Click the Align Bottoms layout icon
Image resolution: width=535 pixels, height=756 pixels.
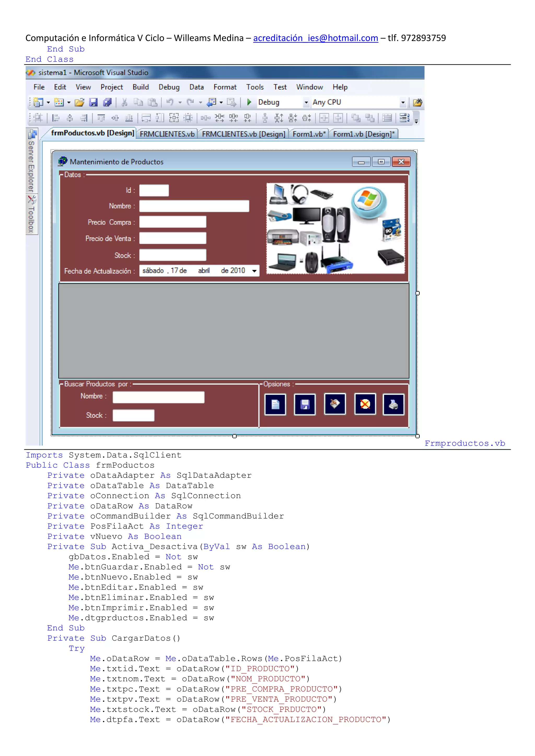tap(129, 118)
